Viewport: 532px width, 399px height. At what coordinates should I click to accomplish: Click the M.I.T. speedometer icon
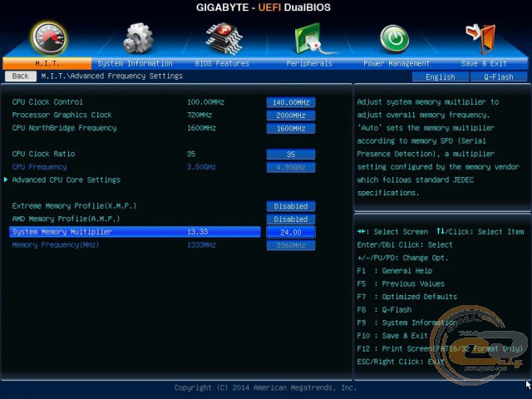pyautogui.click(x=49, y=38)
